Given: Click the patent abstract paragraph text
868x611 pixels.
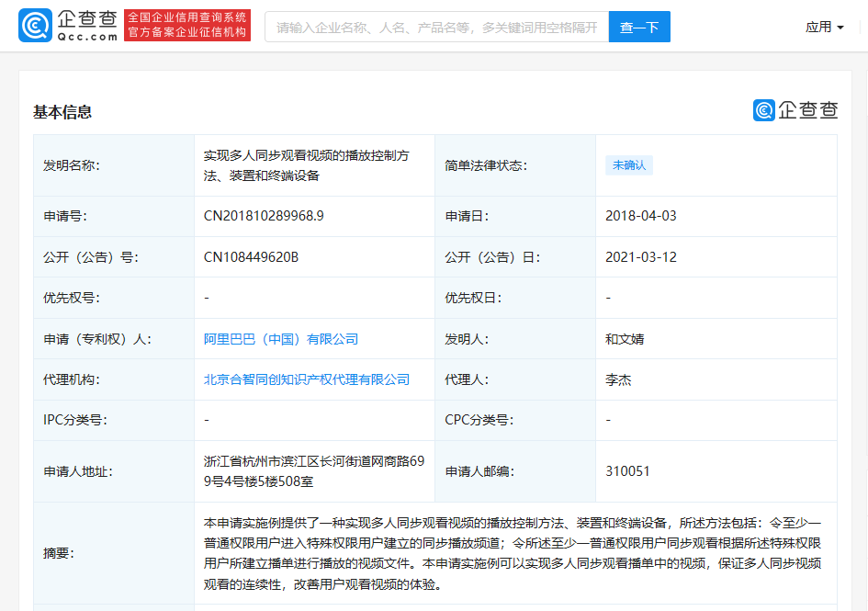Looking at the screenshot, I should pos(512,553).
